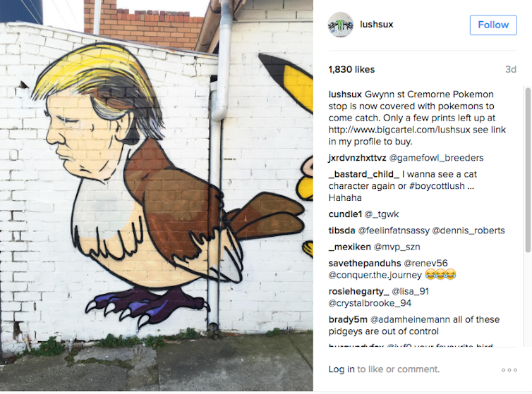Open the @dennis_roberts mention
This screenshot has width=532, height=394.
tap(468, 230)
